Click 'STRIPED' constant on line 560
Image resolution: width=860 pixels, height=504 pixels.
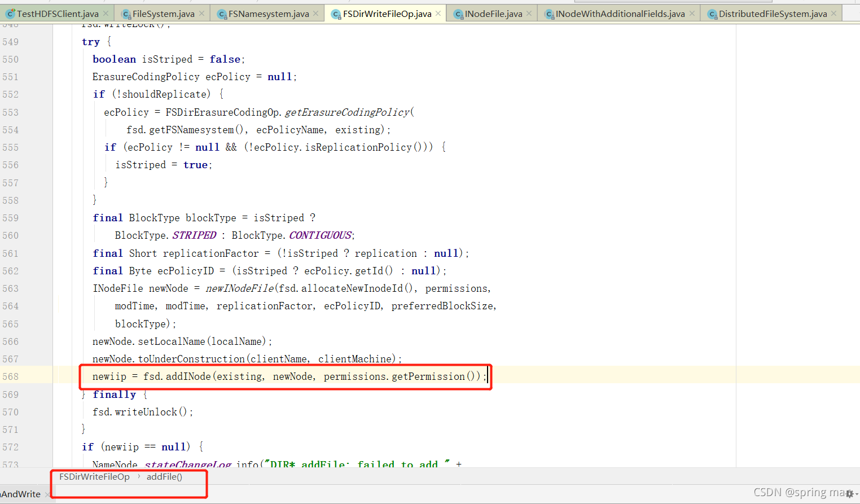click(x=194, y=235)
